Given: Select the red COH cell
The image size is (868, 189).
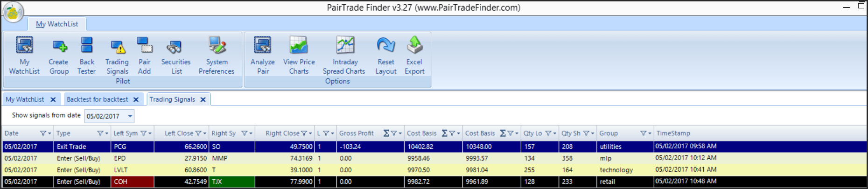Looking at the screenshot, I should (133, 182).
